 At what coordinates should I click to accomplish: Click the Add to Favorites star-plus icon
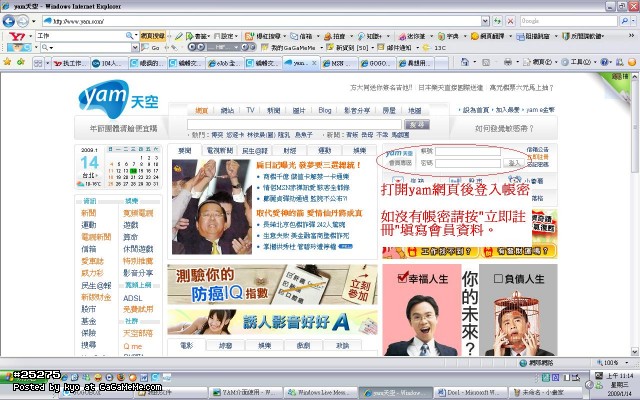(20, 62)
